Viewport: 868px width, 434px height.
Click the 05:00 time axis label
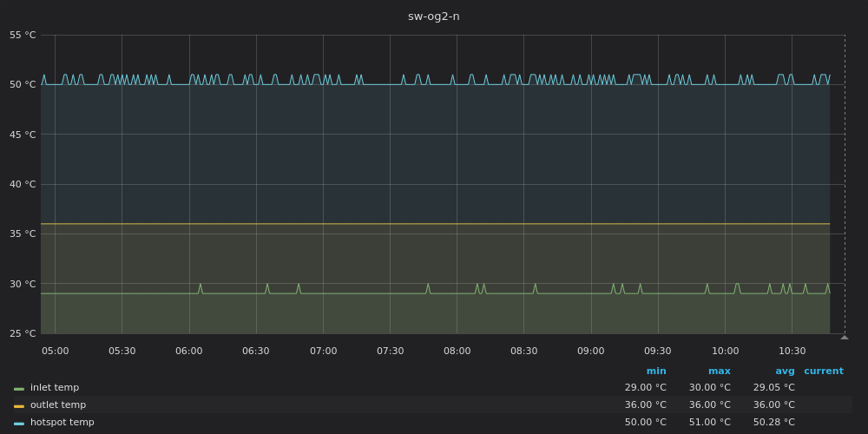coord(56,351)
